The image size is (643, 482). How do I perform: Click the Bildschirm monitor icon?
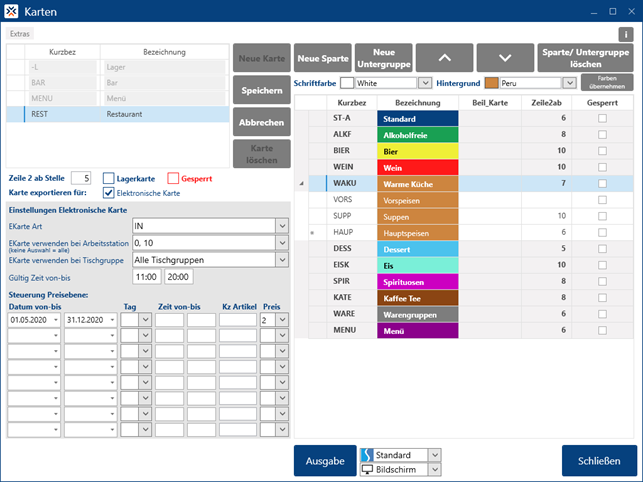coord(366,469)
